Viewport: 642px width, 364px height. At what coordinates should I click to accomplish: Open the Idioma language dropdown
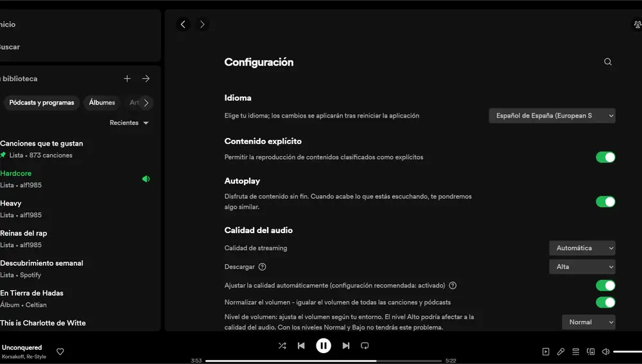(x=551, y=116)
